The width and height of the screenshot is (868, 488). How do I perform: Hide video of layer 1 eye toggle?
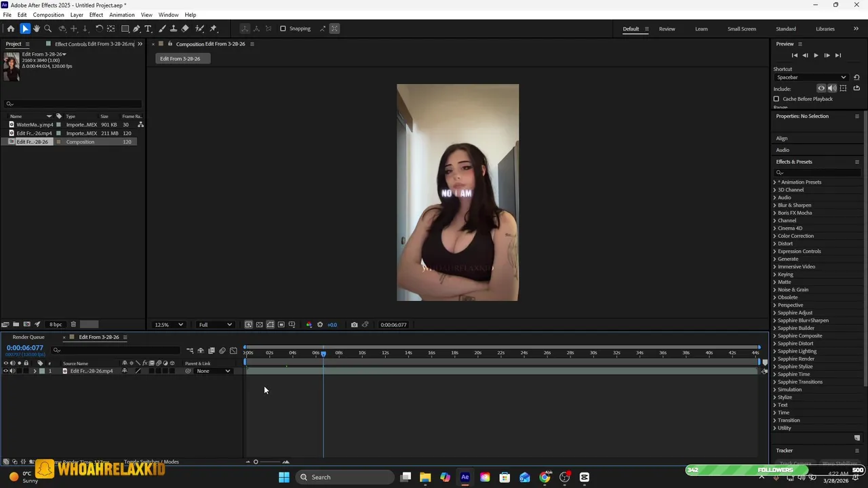[x=6, y=371]
